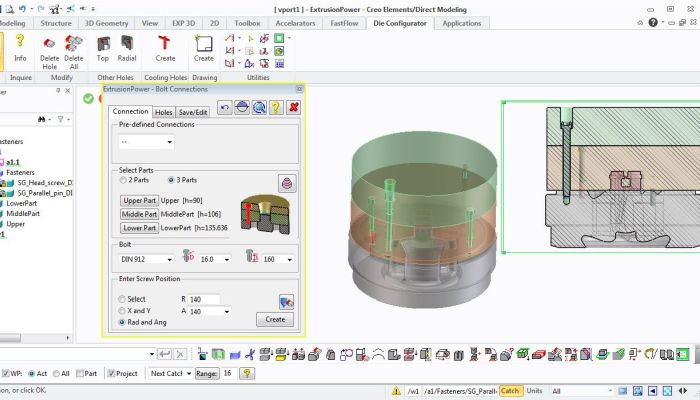Click the Upper Part button
Viewport: 700px width, 400px height.
coord(139,200)
